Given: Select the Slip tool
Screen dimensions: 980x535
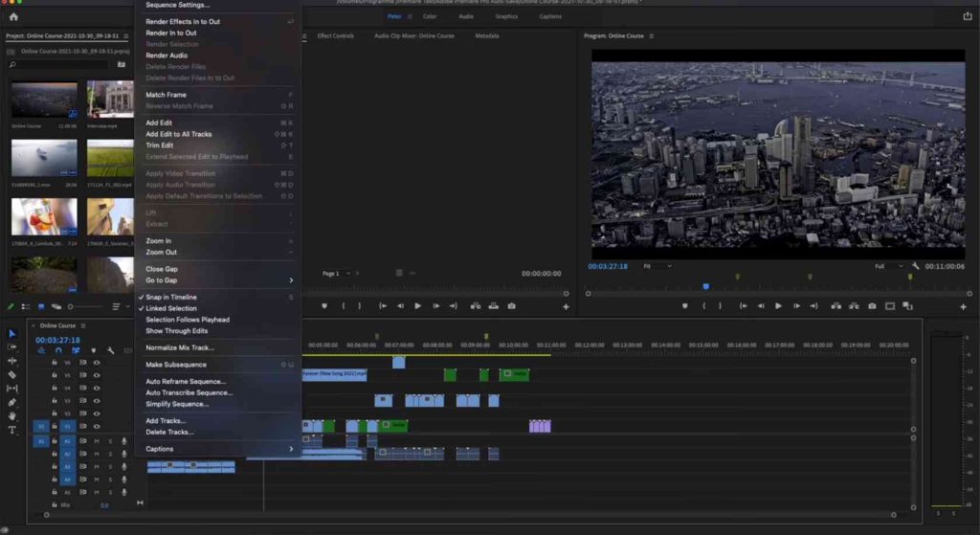Looking at the screenshot, I should coord(11,389).
